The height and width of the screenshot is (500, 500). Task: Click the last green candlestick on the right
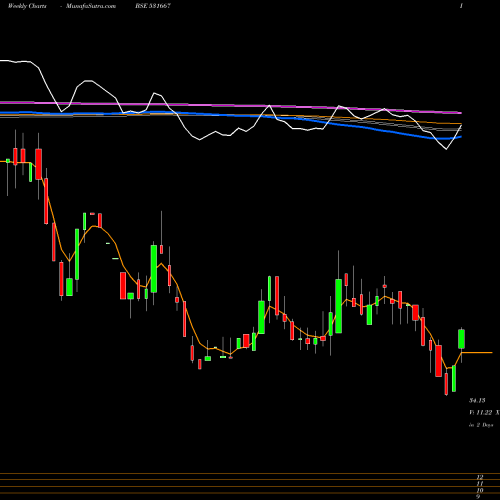point(461,339)
